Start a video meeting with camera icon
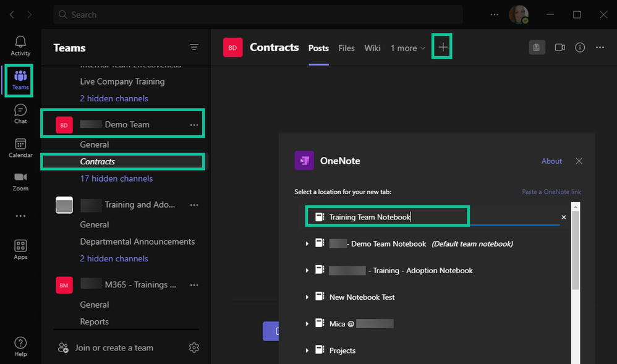This screenshot has height=364, width=617. click(x=560, y=48)
